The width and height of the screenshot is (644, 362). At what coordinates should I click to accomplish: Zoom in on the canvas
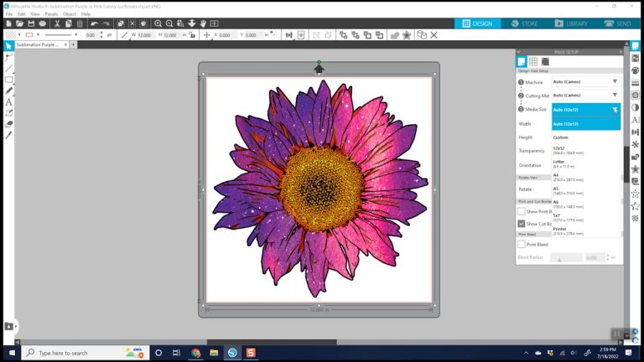click(x=158, y=23)
